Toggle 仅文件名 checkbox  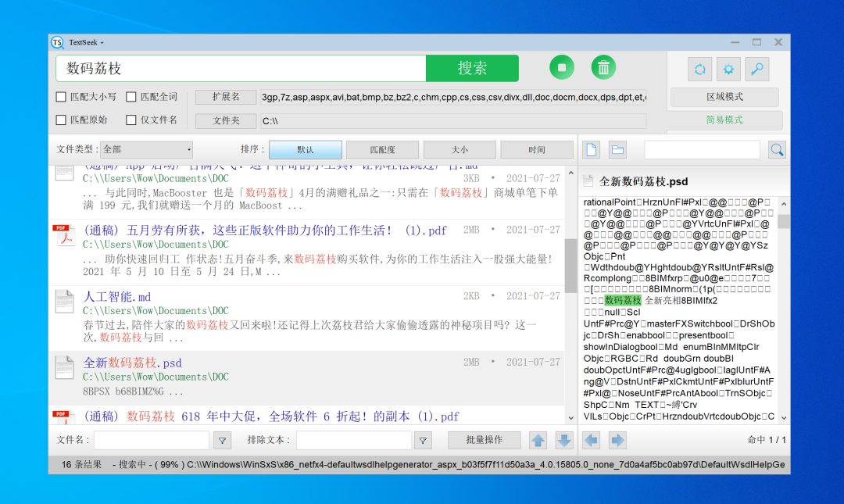(x=131, y=120)
